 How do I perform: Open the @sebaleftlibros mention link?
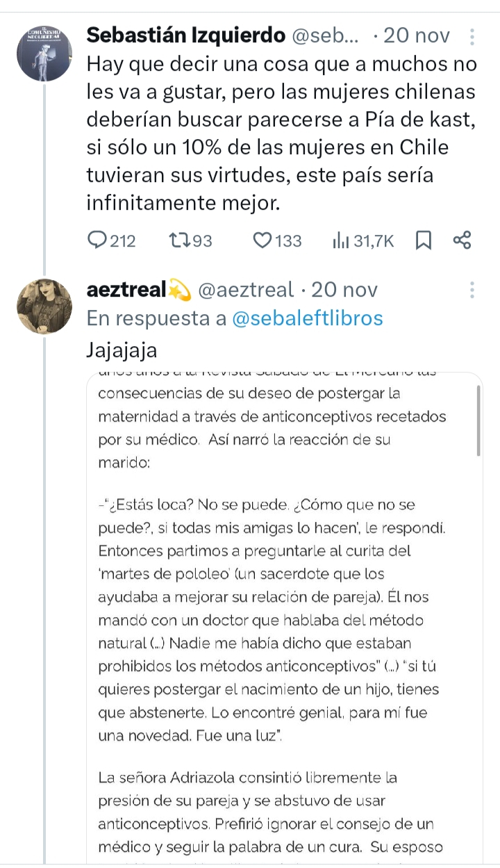click(307, 318)
